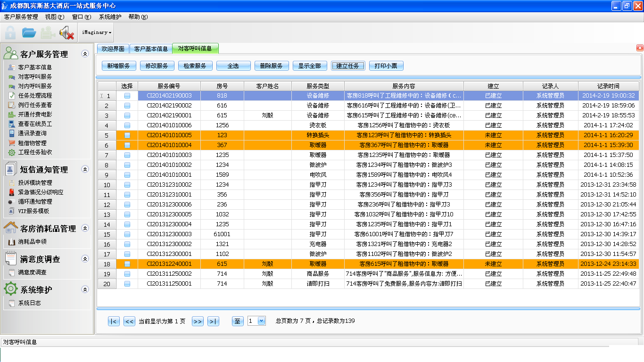Image resolution: width=644 pixels, height=362 pixels.
Task: Click 检索服务 button
Action: coord(195,66)
